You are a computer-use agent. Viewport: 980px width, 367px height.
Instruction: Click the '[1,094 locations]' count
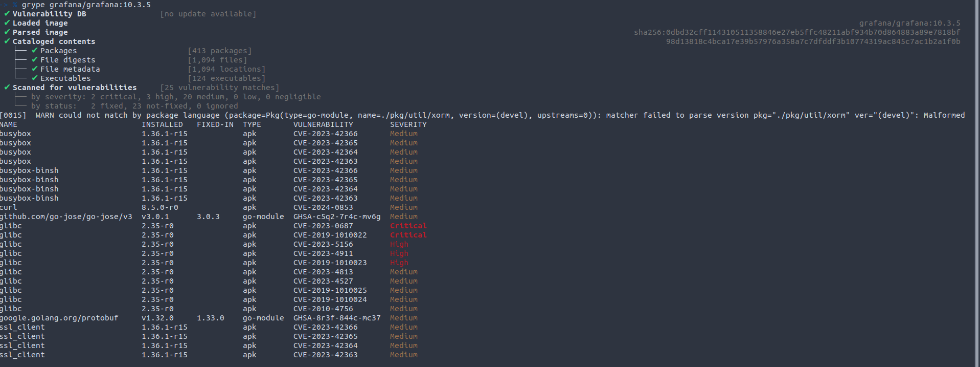pyautogui.click(x=226, y=69)
